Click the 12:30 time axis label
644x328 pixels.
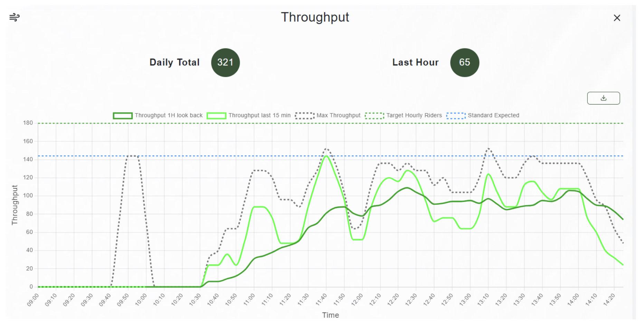click(x=411, y=300)
